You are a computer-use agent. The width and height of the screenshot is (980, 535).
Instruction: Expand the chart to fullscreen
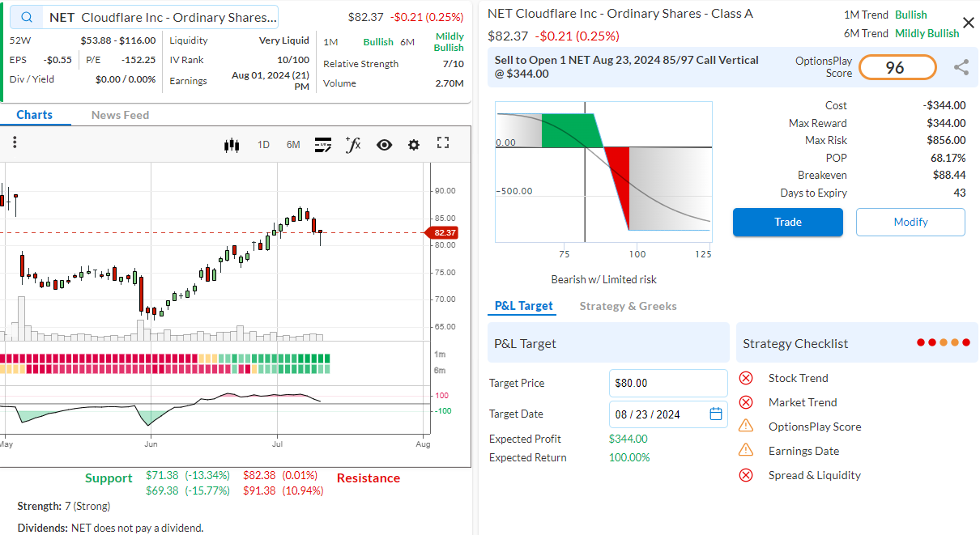tap(443, 143)
